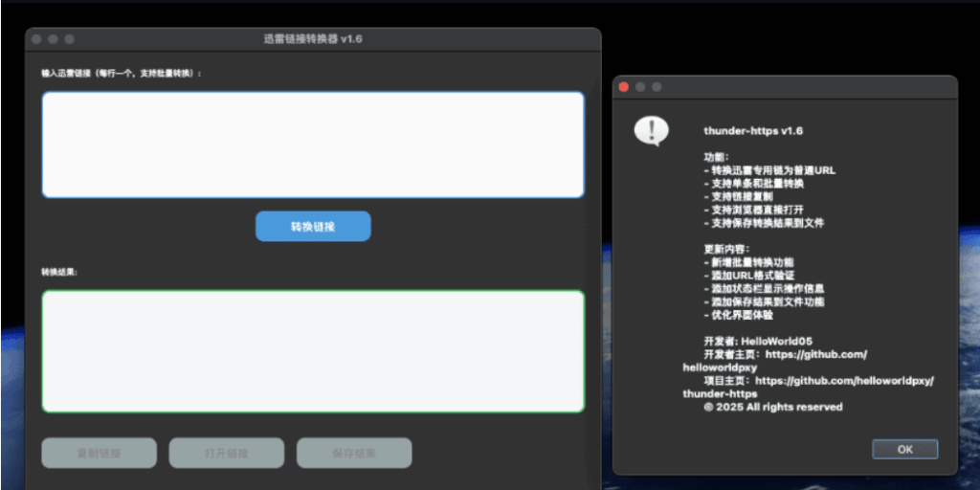980x490 pixels.
Task: Click the 开发者: HelloWorld05 line
Action: (x=758, y=342)
